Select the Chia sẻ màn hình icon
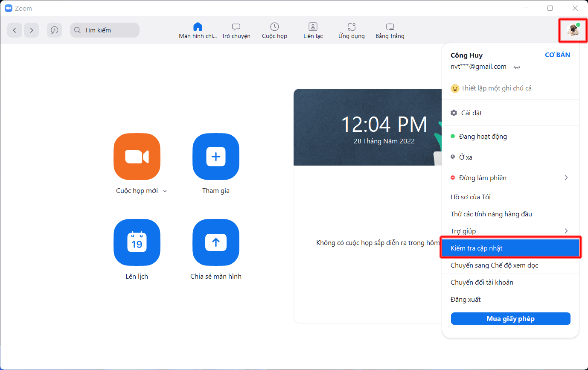This screenshot has height=370, width=588. pyautogui.click(x=215, y=242)
